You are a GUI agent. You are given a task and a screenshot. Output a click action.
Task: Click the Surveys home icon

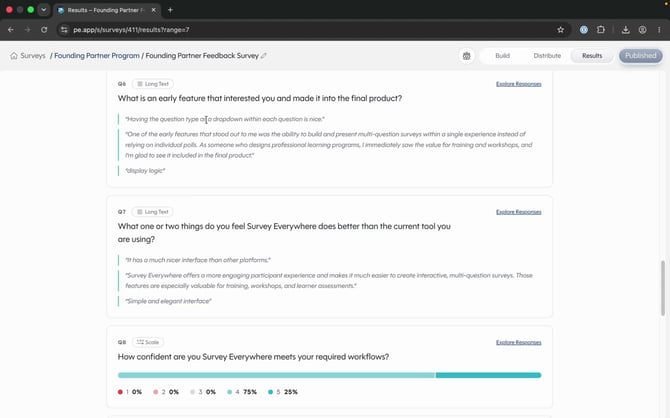(14, 56)
